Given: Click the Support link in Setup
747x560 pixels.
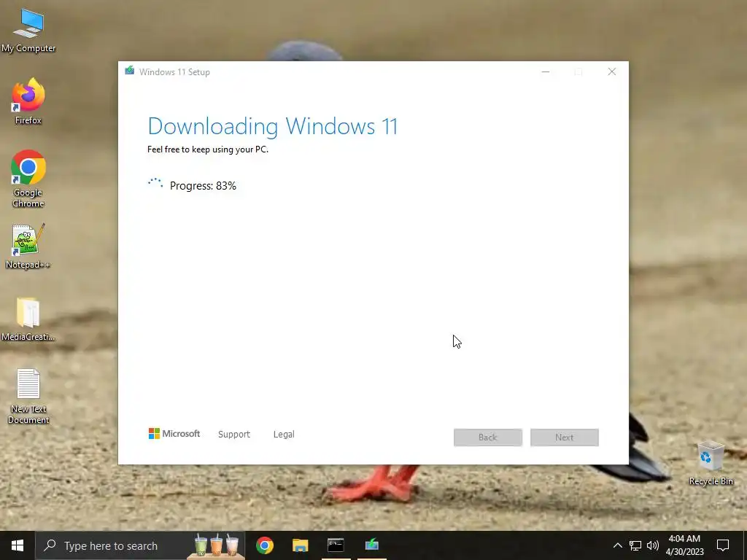Looking at the screenshot, I should click(234, 435).
